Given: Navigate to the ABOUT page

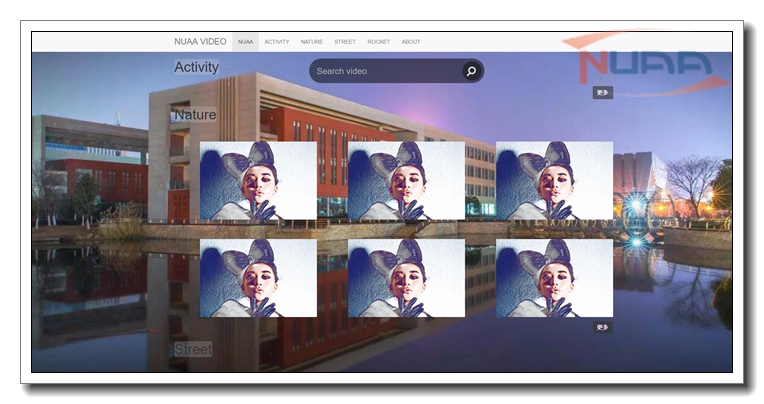Looking at the screenshot, I should click(411, 42).
